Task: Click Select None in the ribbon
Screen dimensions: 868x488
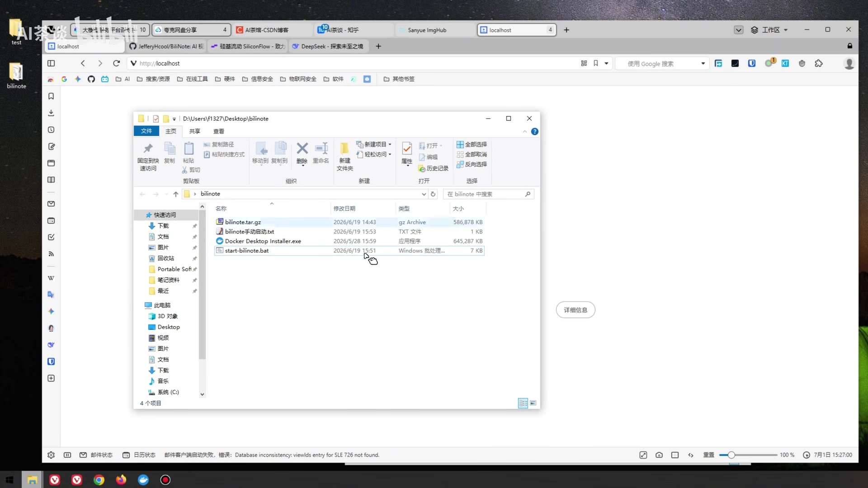Action: 472,155
